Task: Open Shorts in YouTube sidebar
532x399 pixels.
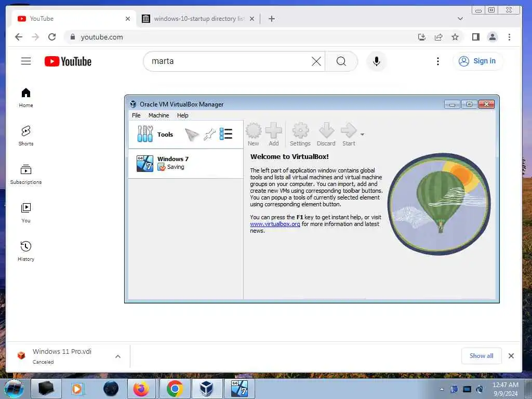Action: point(26,136)
